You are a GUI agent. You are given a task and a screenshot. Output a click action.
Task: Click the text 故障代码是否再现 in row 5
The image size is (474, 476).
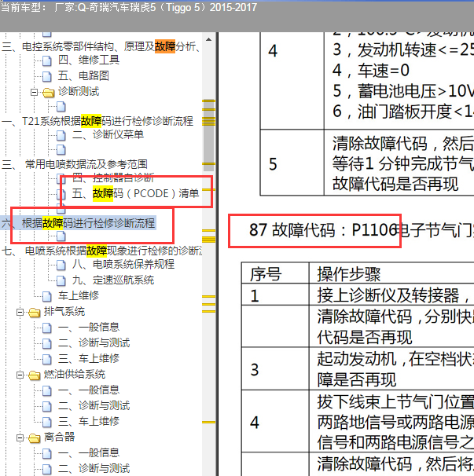395,184
